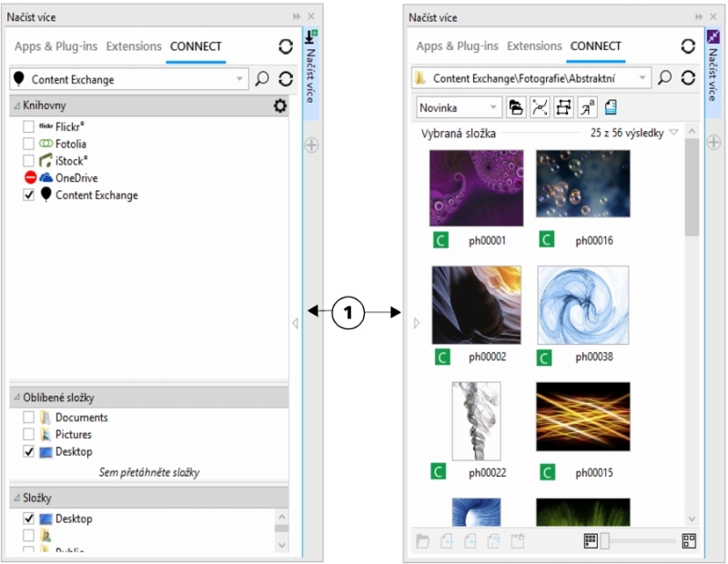Toggle the fonts filter icon
This screenshot has width=728, height=564.
(587, 107)
